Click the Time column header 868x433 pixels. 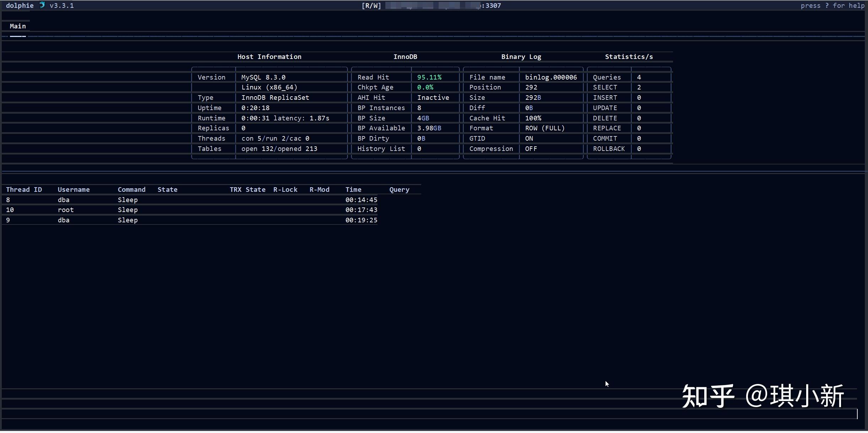pyautogui.click(x=353, y=190)
